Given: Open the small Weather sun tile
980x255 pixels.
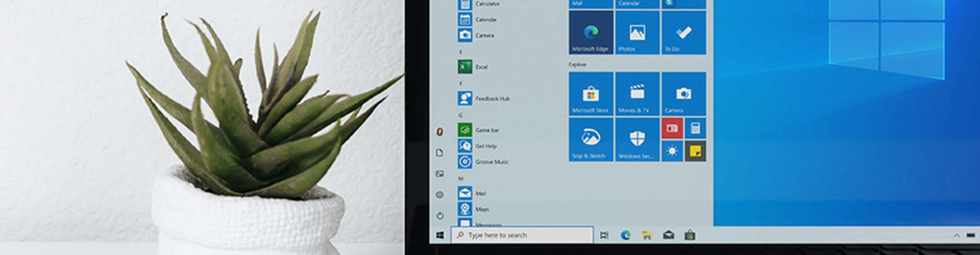Looking at the screenshot, I should click(x=672, y=151).
